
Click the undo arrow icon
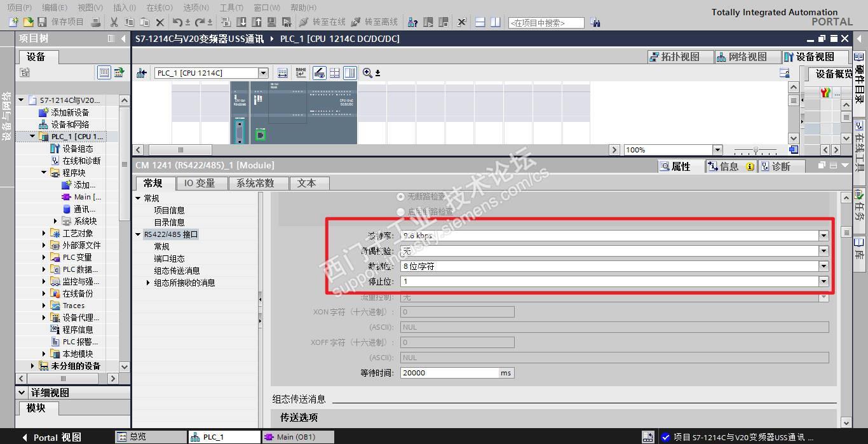[x=177, y=22]
